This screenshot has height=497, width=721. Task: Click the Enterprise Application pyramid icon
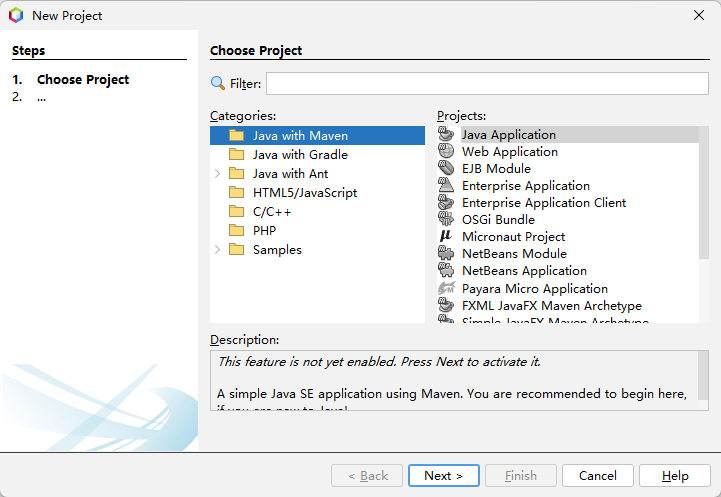click(446, 185)
